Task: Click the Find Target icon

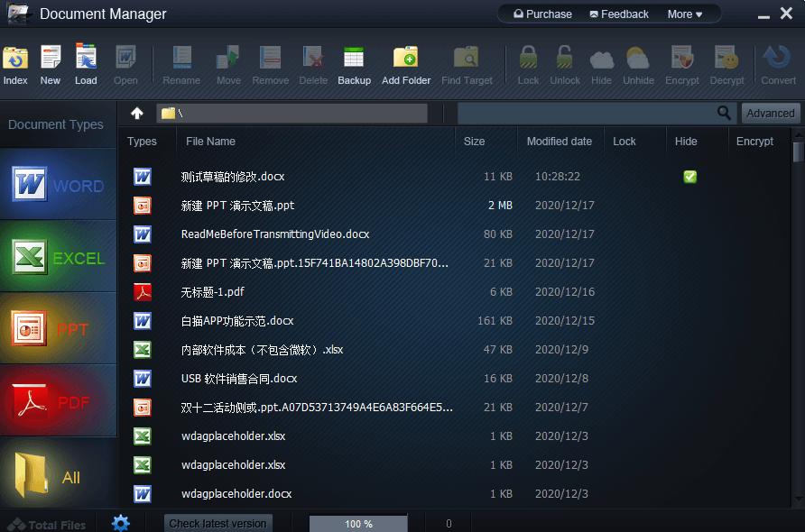Action: (467, 61)
